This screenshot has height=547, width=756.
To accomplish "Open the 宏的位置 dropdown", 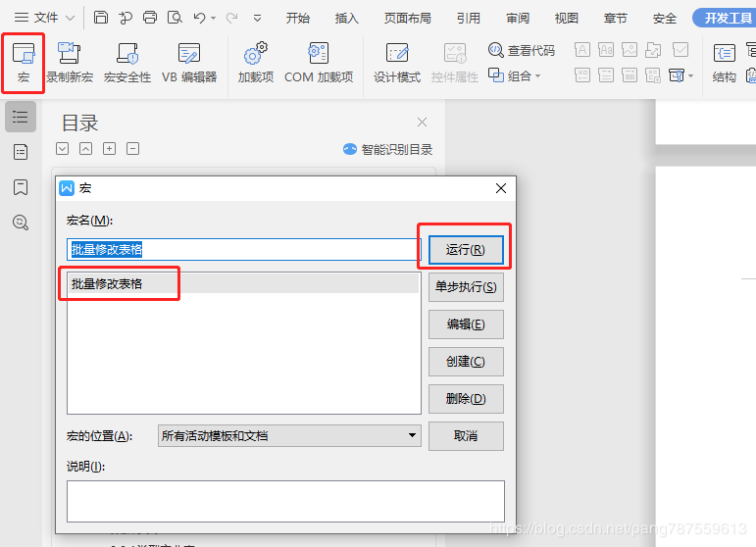I will (x=289, y=435).
